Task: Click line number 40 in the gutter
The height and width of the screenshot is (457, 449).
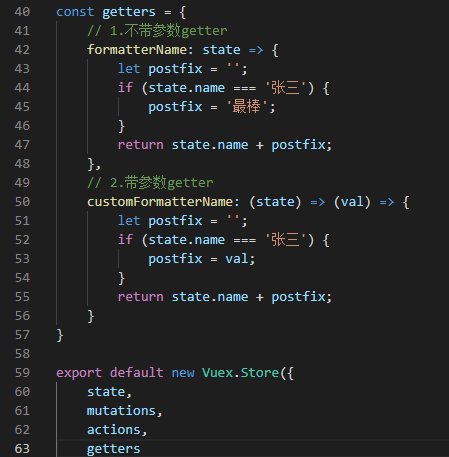Action: click(22, 12)
